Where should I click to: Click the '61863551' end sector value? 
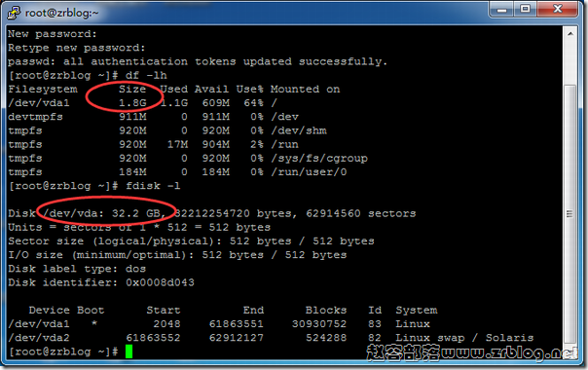pyautogui.click(x=237, y=324)
